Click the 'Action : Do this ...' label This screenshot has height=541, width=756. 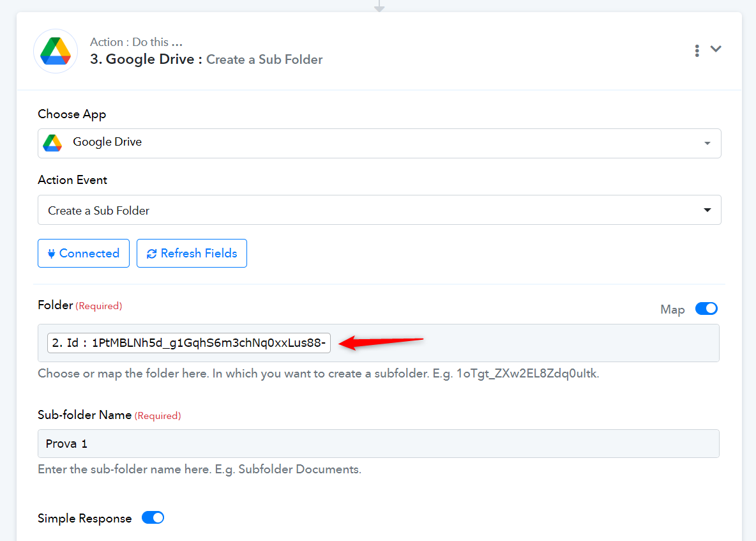tap(136, 42)
